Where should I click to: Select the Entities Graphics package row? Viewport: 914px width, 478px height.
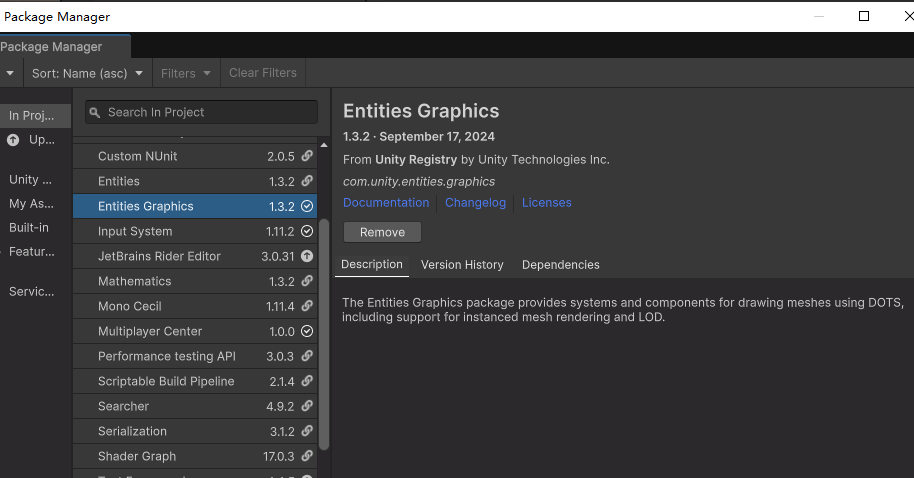pos(195,206)
